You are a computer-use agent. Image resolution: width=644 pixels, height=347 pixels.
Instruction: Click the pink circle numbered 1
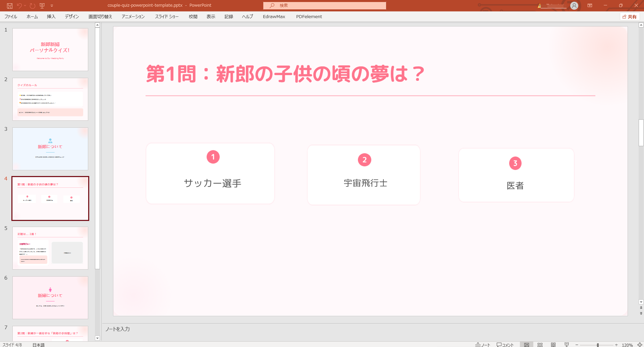(x=213, y=157)
